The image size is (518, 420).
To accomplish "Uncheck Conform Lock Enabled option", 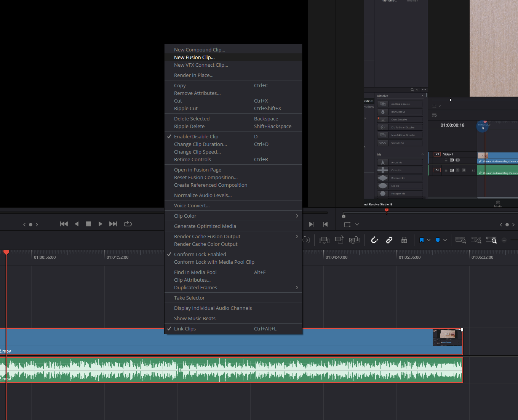I will click(200, 254).
